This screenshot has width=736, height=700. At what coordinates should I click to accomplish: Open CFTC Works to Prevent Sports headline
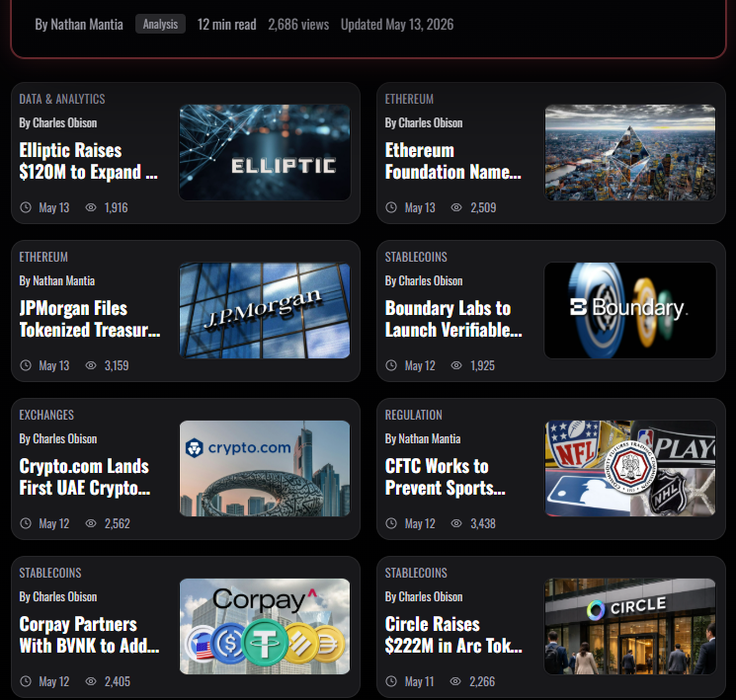coord(445,477)
